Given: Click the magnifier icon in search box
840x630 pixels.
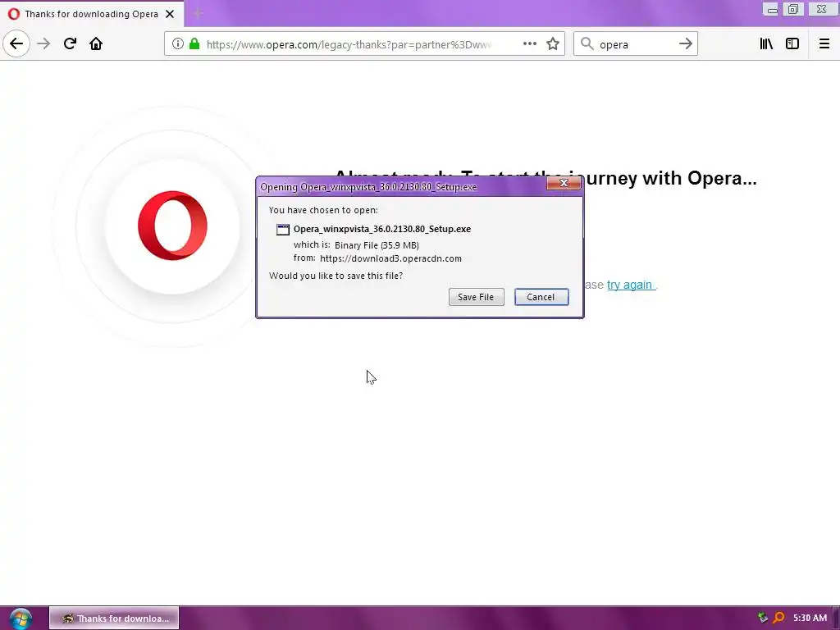Looking at the screenshot, I should [x=587, y=44].
